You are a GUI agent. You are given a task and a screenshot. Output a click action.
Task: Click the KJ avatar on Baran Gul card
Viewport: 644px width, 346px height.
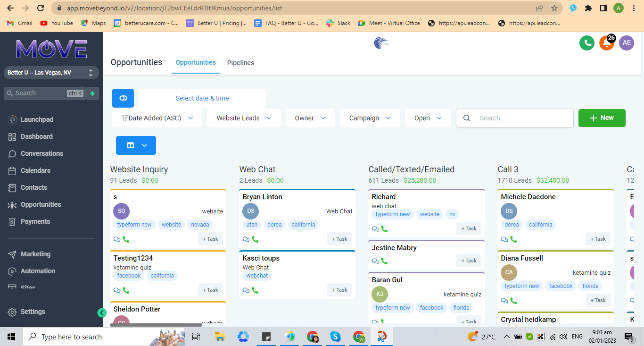click(380, 294)
